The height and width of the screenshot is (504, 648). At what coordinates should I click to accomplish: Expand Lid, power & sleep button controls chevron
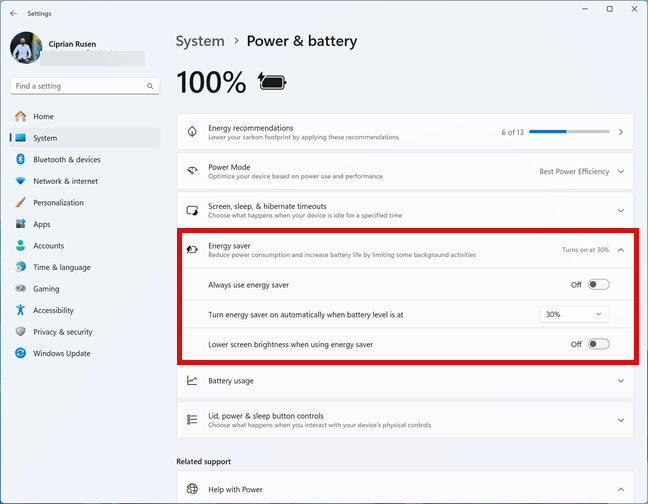coord(621,420)
